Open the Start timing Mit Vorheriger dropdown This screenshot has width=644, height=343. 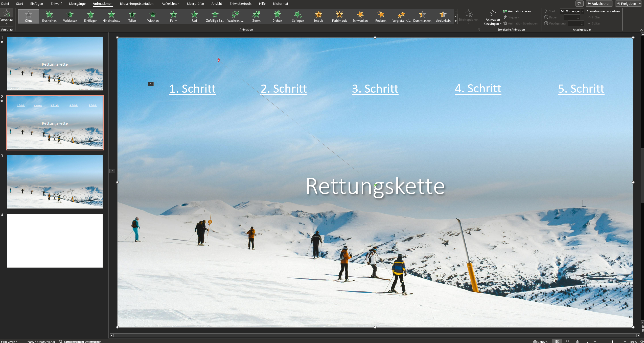pyautogui.click(x=582, y=11)
